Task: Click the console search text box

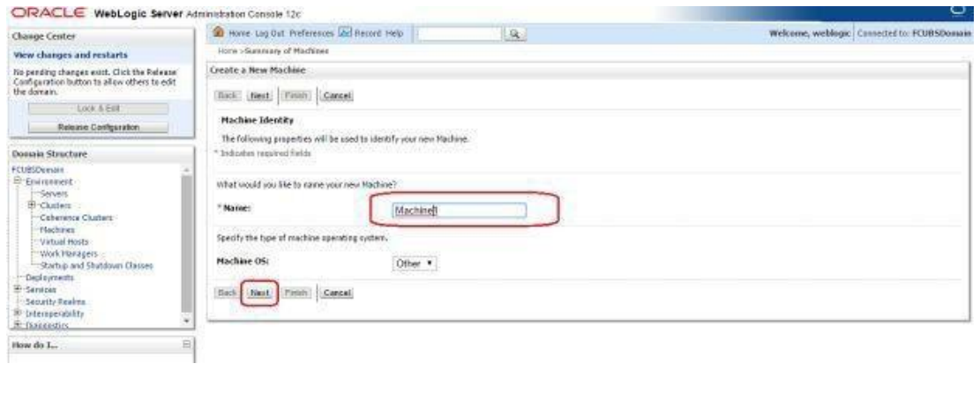Action: [x=460, y=33]
